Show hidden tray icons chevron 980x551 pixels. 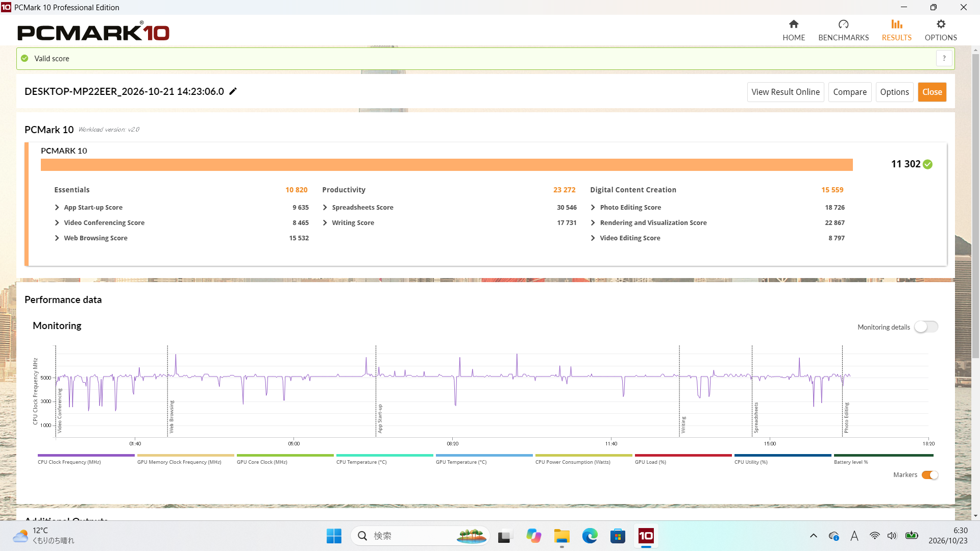point(813,536)
